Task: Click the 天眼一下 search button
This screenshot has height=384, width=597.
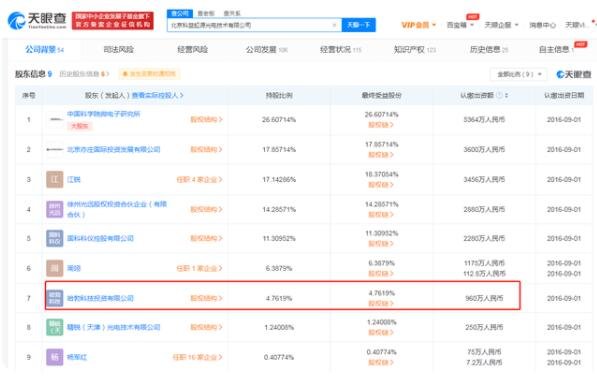Action: (x=359, y=25)
